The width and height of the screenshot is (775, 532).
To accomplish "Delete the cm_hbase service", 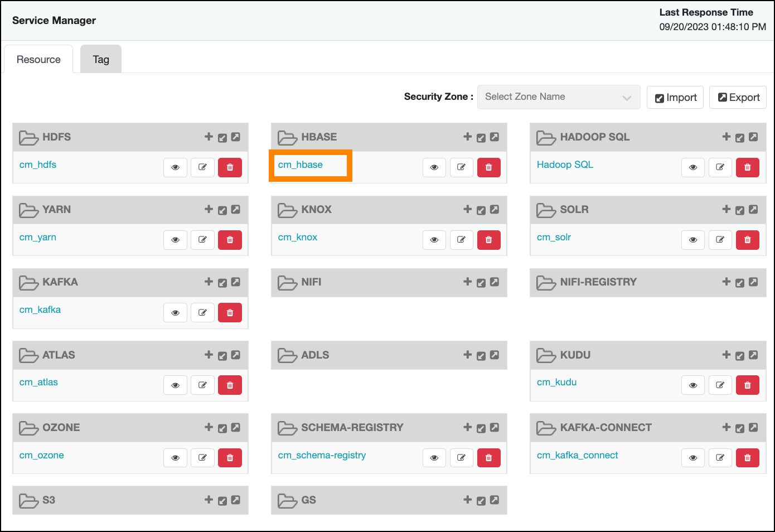I will coord(488,167).
